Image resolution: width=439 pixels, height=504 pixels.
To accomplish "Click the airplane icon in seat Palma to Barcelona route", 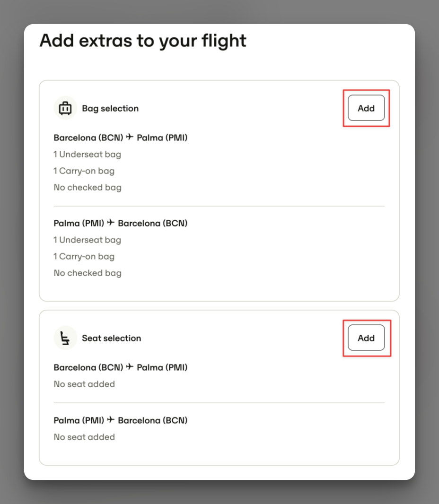I will (x=111, y=420).
